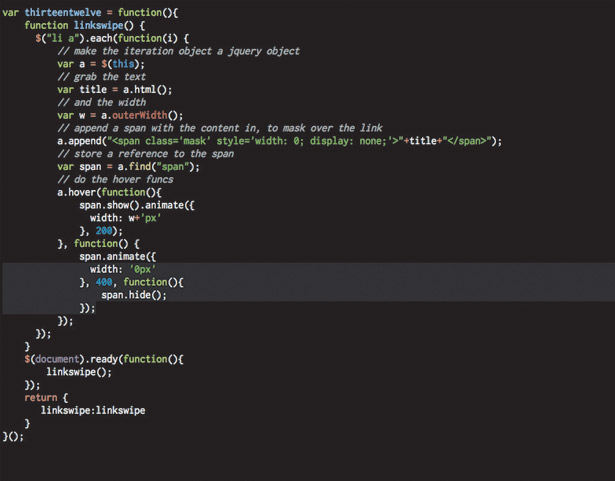This screenshot has width=615, height=481.
Task: Click the 'var title = a.html();' line
Action: [115, 89]
